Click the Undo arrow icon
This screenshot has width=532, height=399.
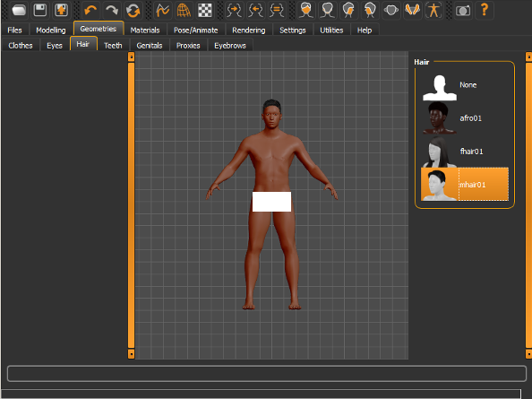90,10
